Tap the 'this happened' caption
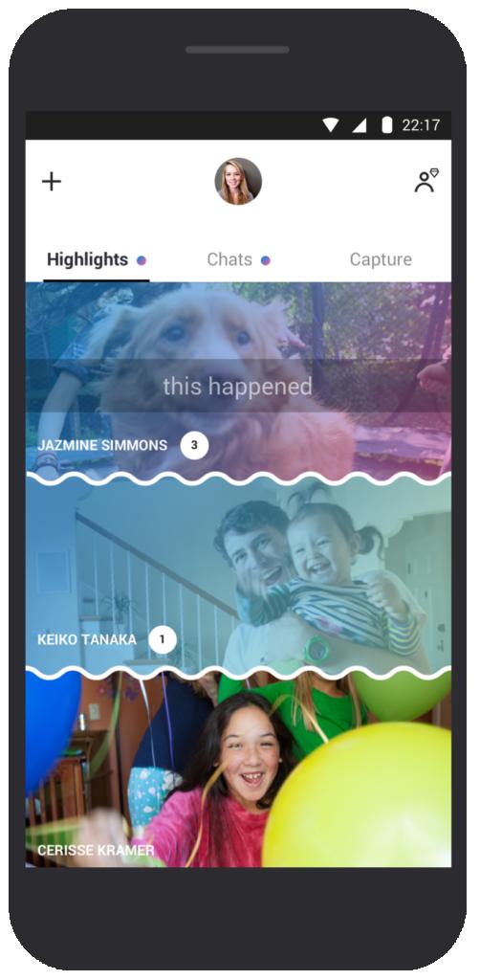Image resolution: width=480 pixels, height=980 pixels. pos(238,387)
